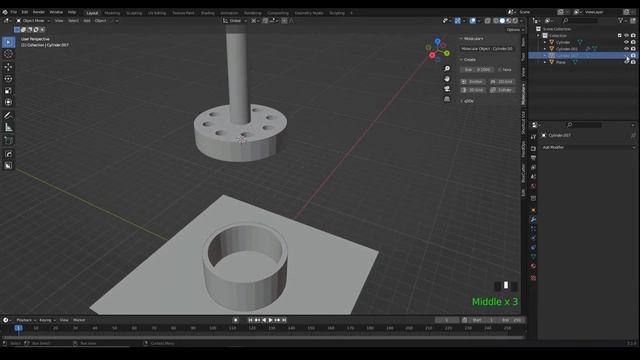Open the Geometry Nodes workspace tab

pyautogui.click(x=309, y=13)
